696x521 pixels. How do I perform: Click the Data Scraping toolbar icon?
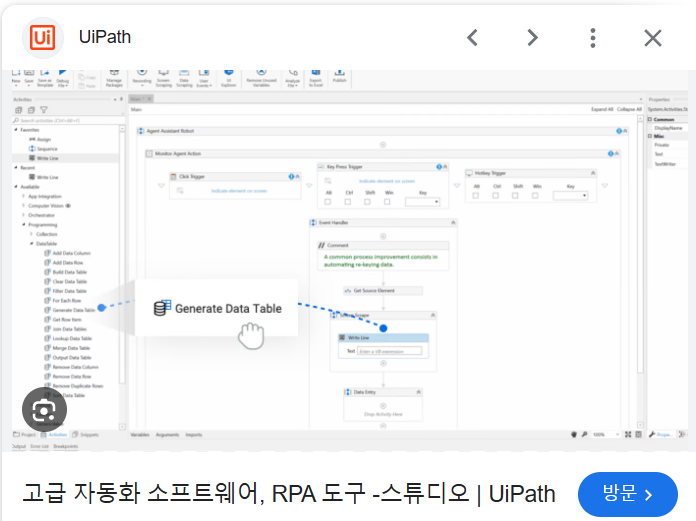[x=184, y=79]
